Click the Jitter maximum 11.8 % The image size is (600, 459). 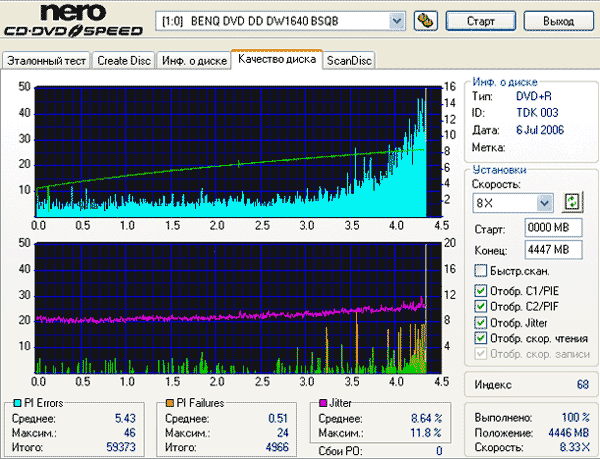point(426,433)
